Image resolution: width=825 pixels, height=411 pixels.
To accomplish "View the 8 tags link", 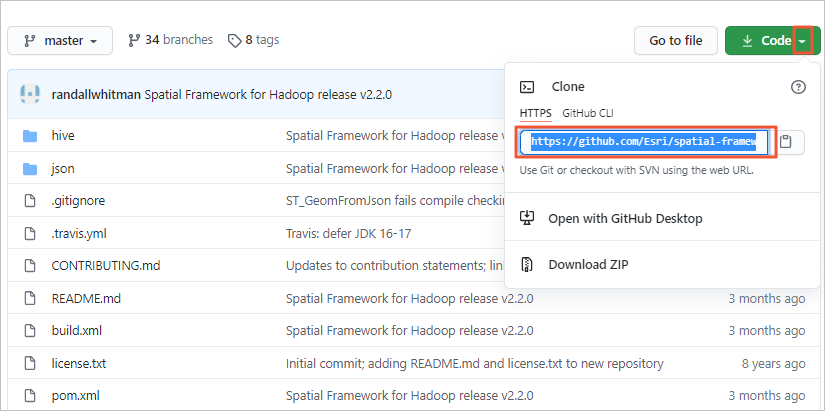I will click(263, 40).
